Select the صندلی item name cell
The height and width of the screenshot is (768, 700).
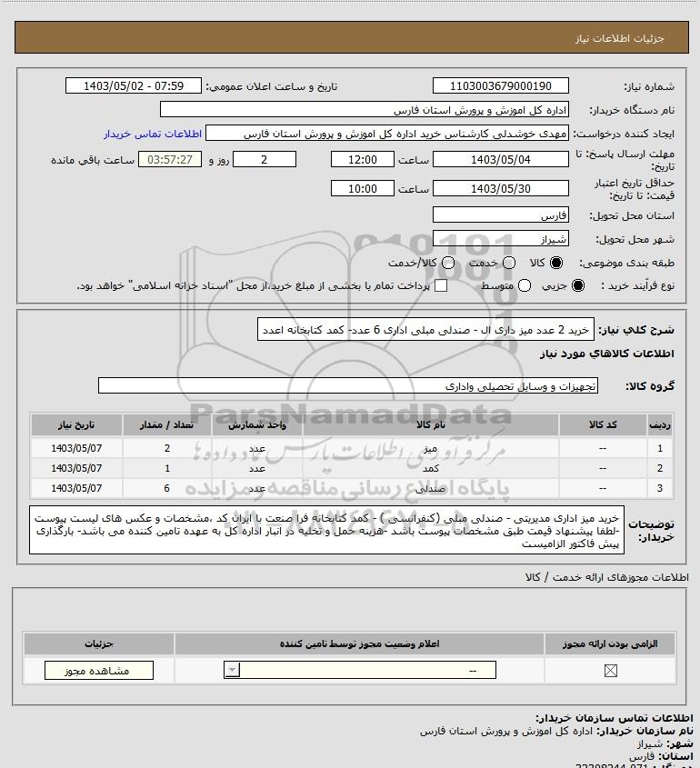pyautogui.click(x=431, y=488)
